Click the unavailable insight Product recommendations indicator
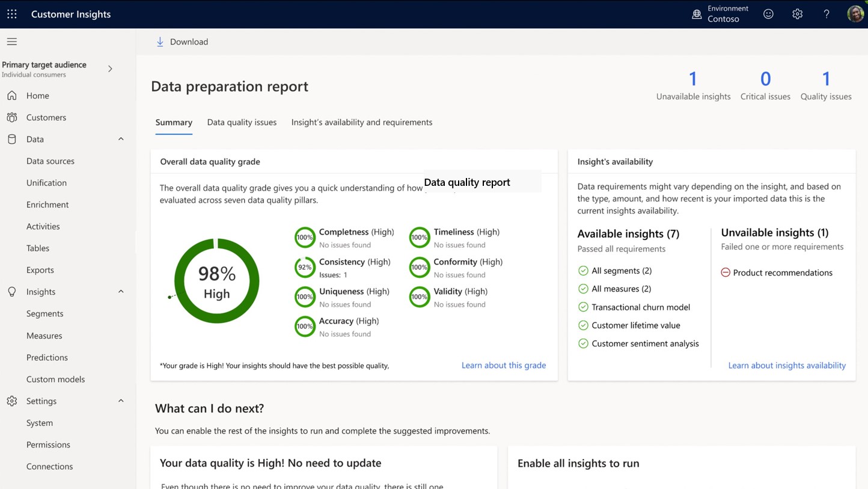868x489 pixels. click(726, 272)
